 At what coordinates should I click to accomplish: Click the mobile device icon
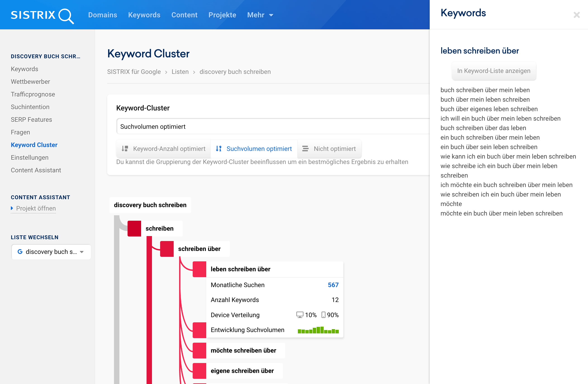(323, 315)
